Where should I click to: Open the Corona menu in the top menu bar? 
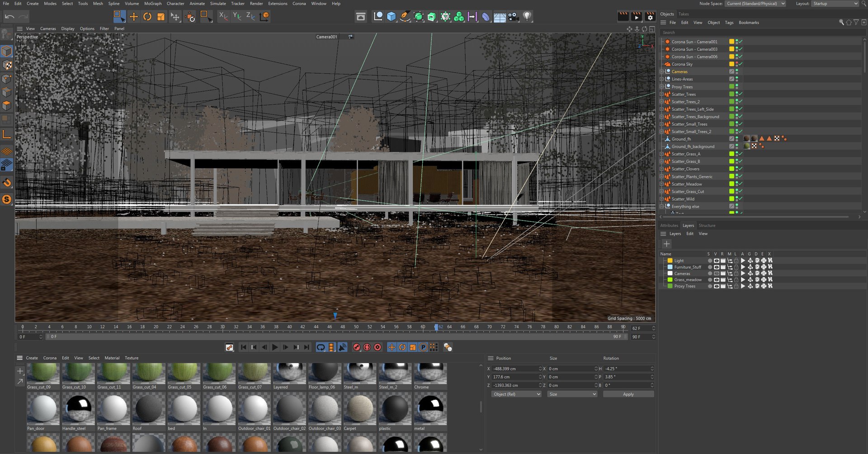(x=299, y=4)
